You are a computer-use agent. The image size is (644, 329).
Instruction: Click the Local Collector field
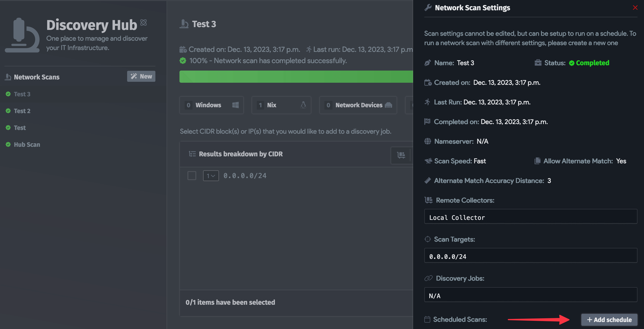point(530,217)
